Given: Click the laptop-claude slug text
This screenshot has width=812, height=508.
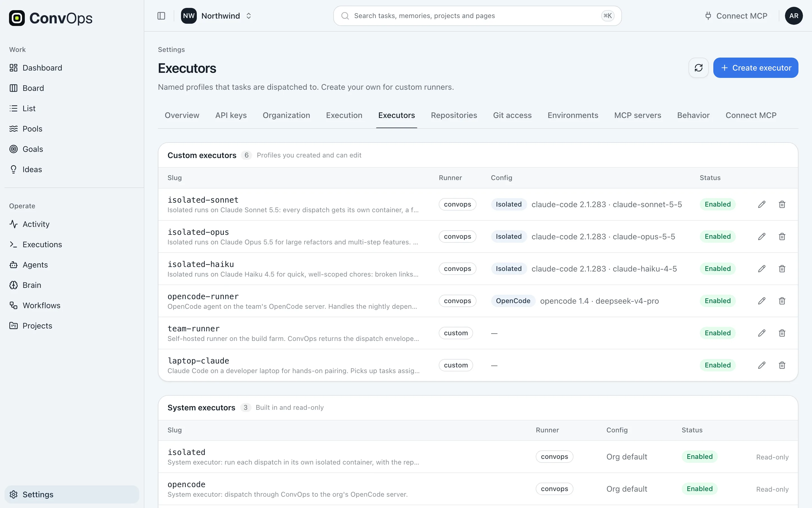Looking at the screenshot, I should point(198,361).
